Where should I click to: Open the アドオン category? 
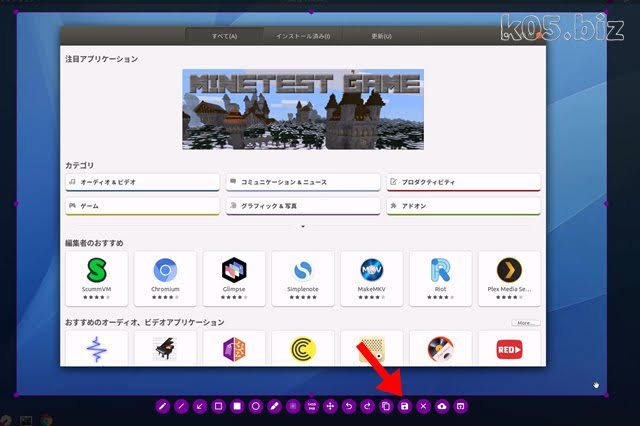[x=464, y=206]
